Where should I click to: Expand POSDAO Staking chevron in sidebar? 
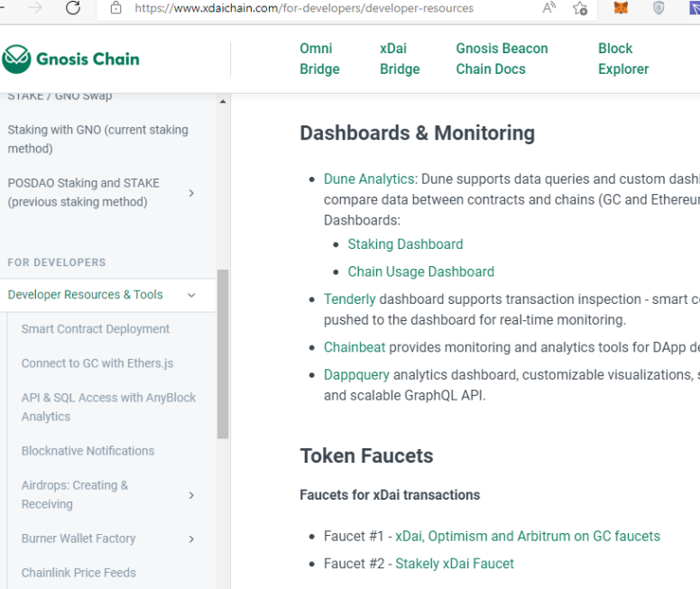pos(191,193)
